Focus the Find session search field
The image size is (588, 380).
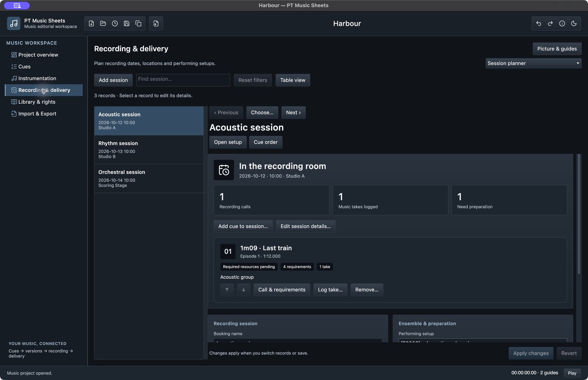coord(183,80)
